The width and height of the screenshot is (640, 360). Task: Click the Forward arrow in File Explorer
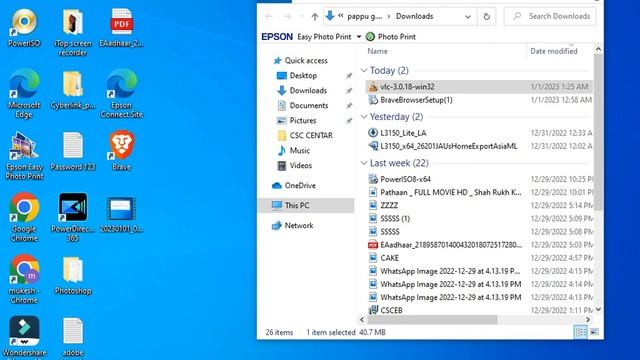pyautogui.click(x=287, y=16)
